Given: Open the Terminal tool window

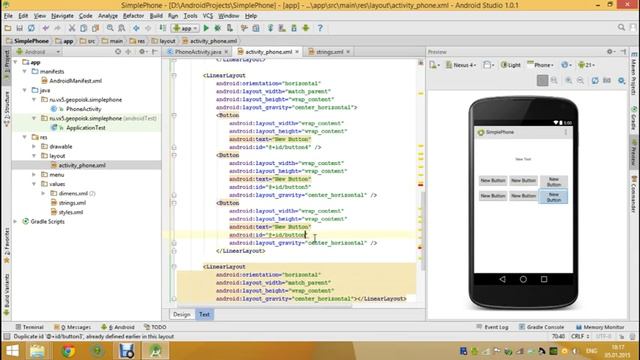Looking at the screenshot, I should point(29,327).
